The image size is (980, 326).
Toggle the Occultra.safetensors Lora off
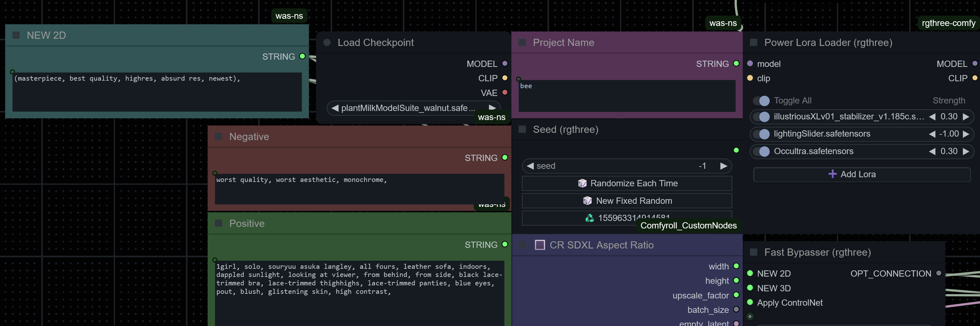click(x=761, y=151)
